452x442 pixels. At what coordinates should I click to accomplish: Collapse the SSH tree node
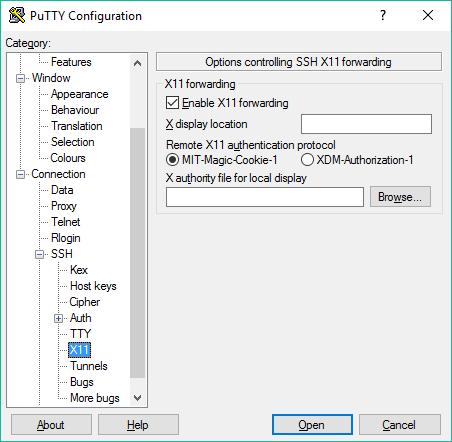[x=39, y=254]
